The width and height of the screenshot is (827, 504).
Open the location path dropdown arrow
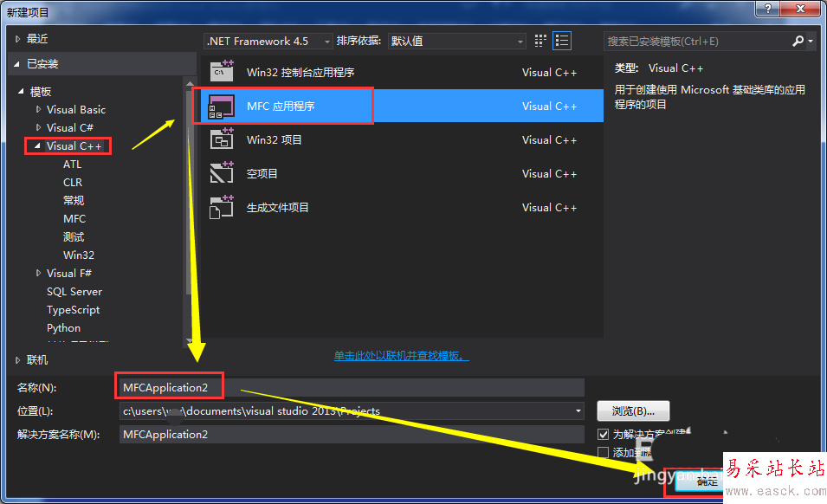(x=578, y=410)
